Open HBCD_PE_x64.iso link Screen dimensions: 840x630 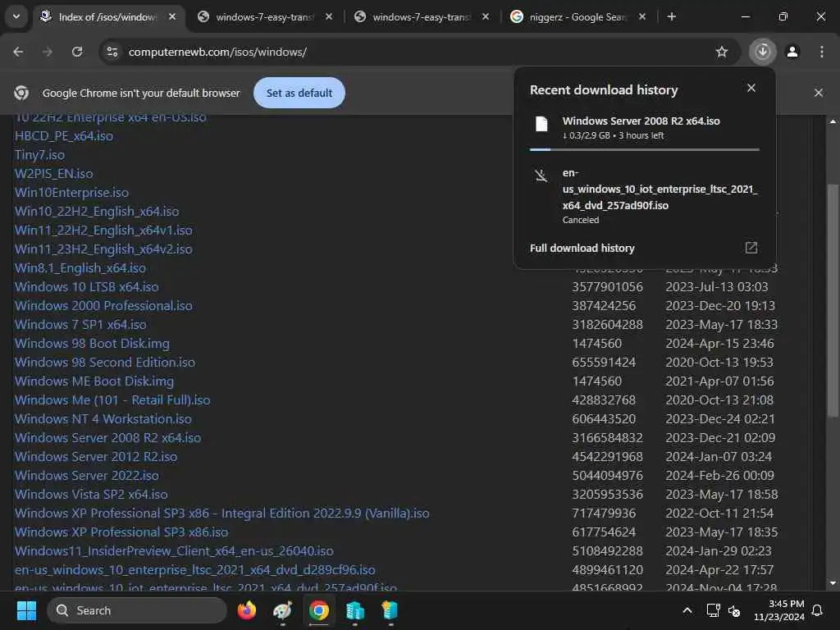click(64, 136)
